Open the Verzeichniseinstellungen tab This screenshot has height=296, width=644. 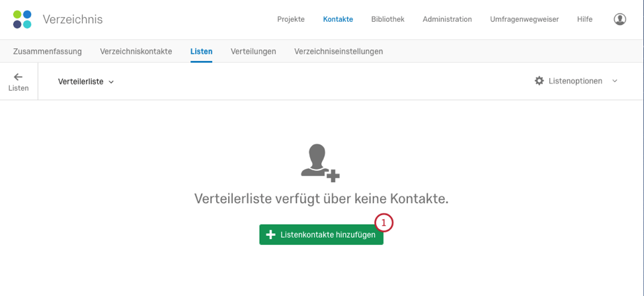(339, 52)
